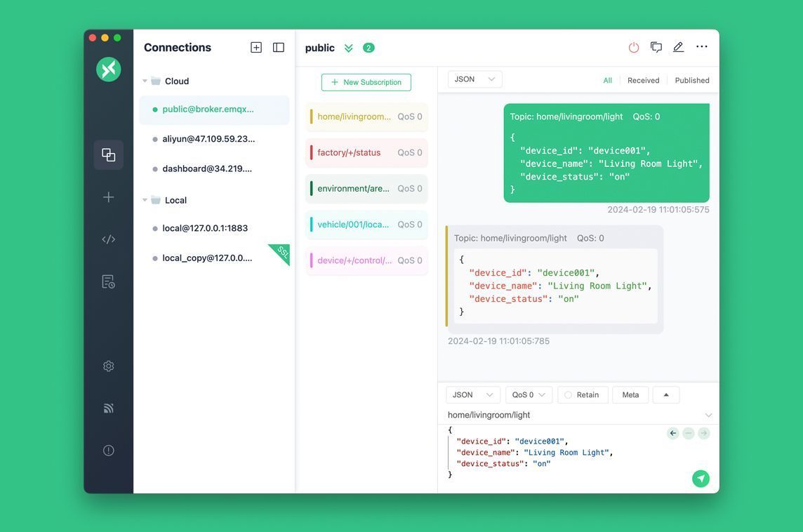Go to previous payload with left arrow
The image size is (803, 532).
pos(673,433)
